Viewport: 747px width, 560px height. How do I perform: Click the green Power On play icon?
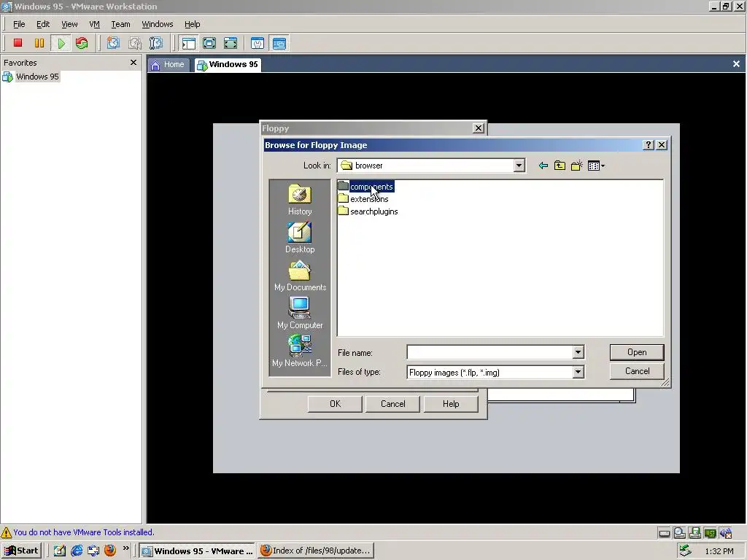61,43
